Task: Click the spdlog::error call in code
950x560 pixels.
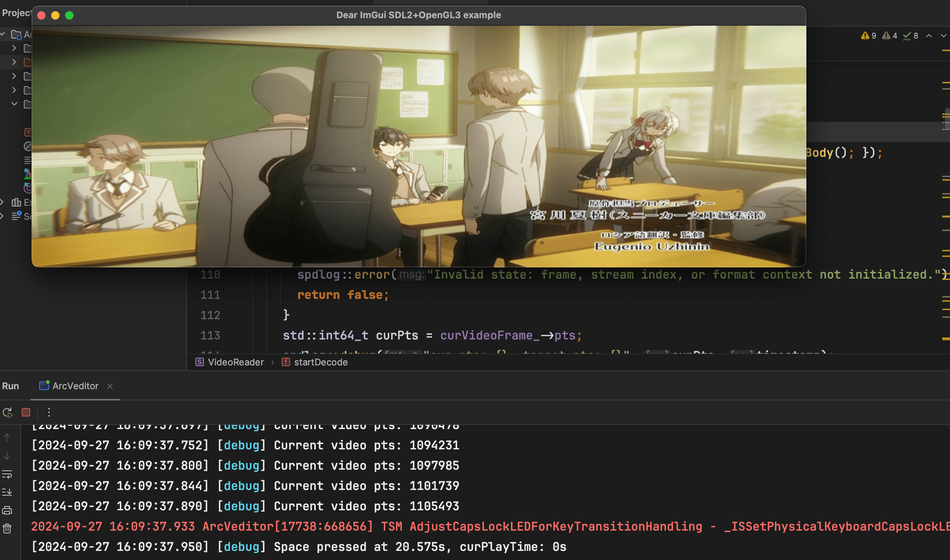Action: [343, 274]
